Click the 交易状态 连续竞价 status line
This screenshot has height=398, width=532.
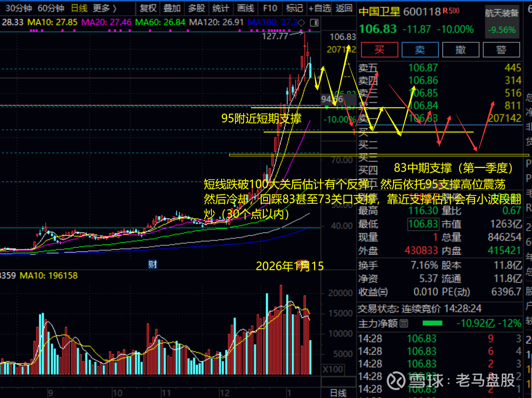420,308
